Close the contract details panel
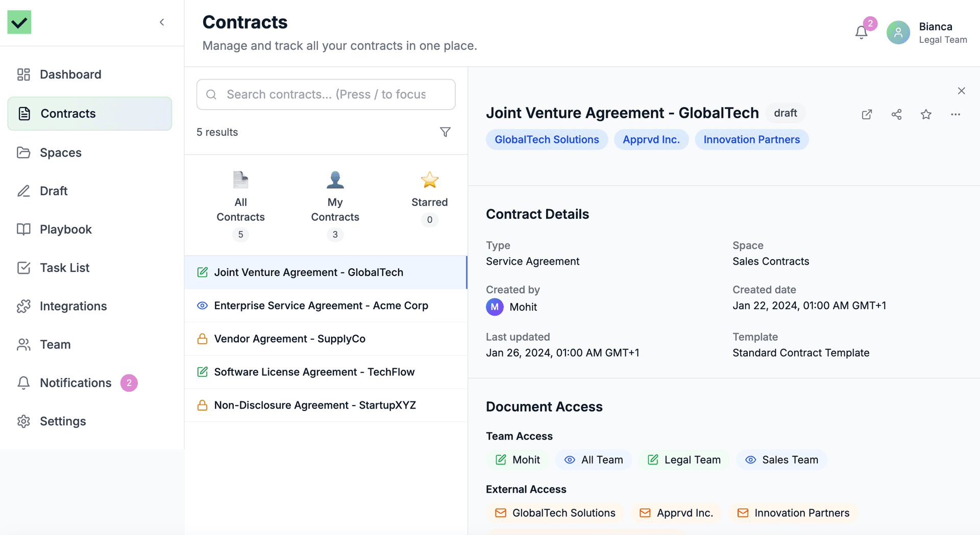Image resolution: width=980 pixels, height=535 pixels. coord(961,91)
